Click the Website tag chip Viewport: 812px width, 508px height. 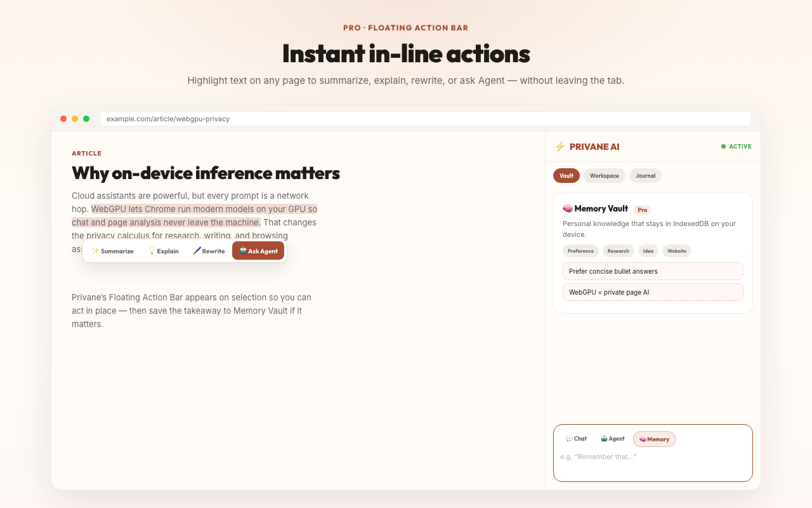point(677,251)
